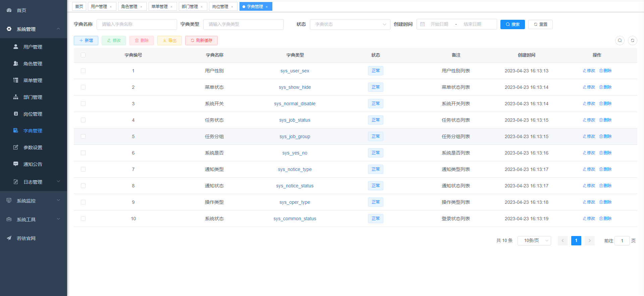The height and width of the screenshot is (296, 644).
Task: Click the 用户管理 user icon
Action: coord(16,47)
